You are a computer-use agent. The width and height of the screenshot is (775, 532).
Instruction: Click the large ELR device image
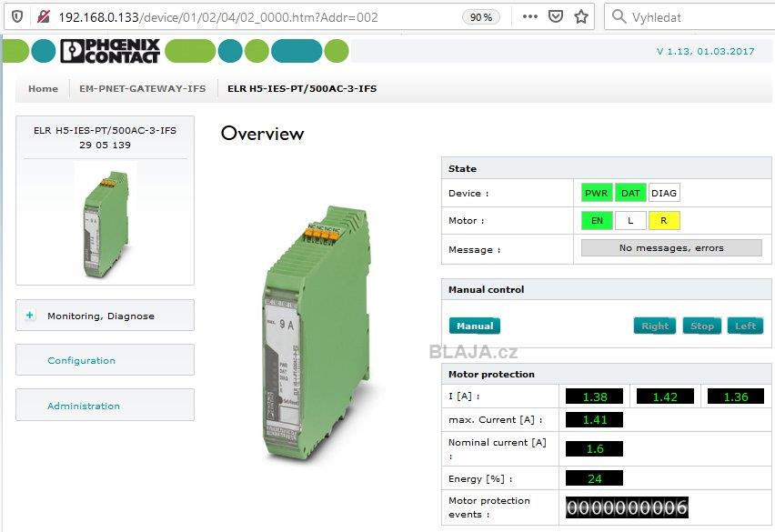[317, 334]
